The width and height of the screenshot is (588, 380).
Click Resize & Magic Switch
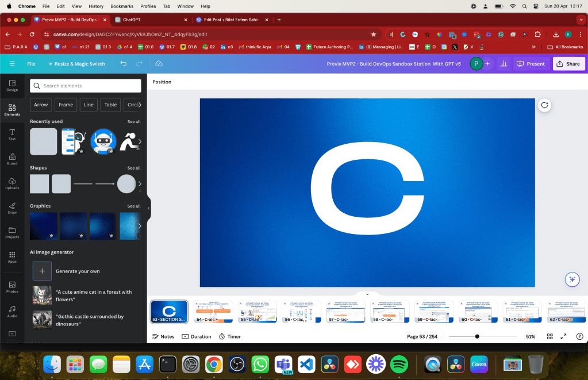click(76, 64)
